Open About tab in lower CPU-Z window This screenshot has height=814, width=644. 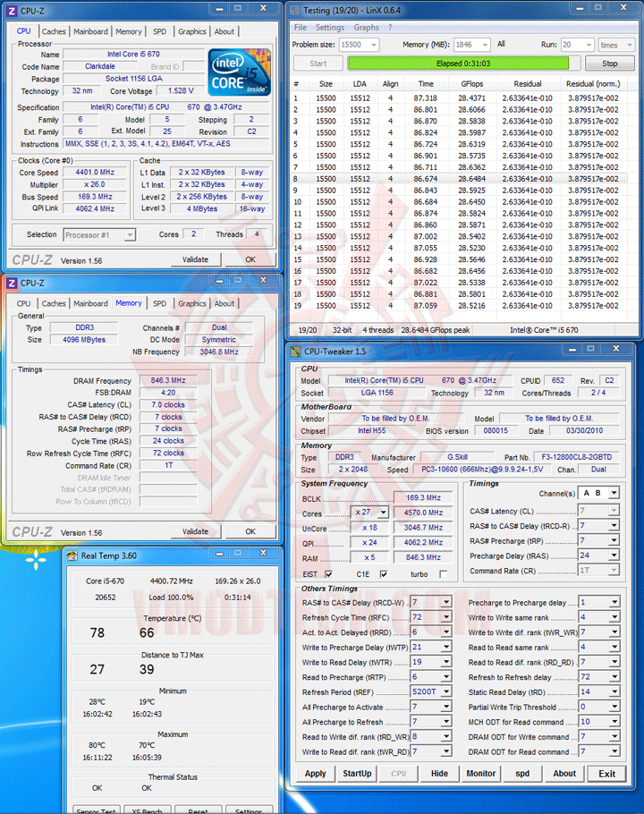pyautogui.click(x=225, y=304)
